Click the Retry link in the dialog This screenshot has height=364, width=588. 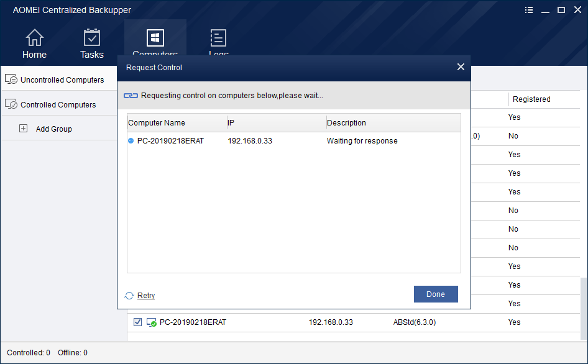[x=146, y=296]
